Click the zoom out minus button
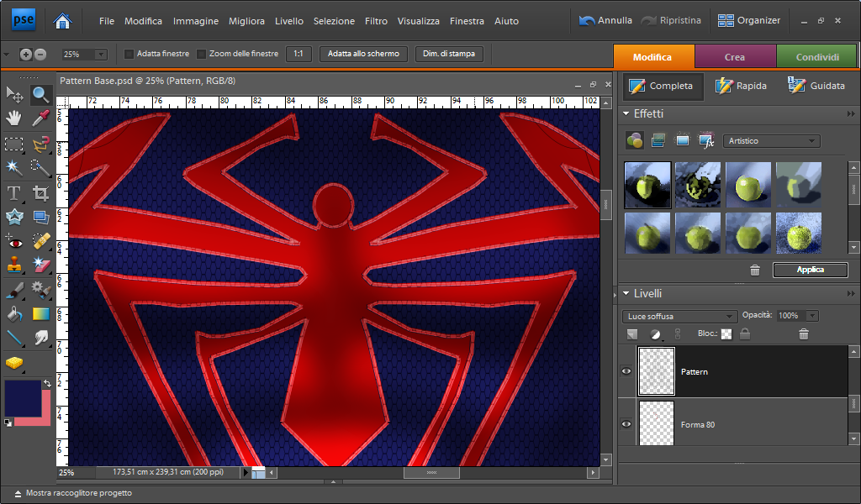The width and height of the screenshot is (861, 504). click(40, 55)
